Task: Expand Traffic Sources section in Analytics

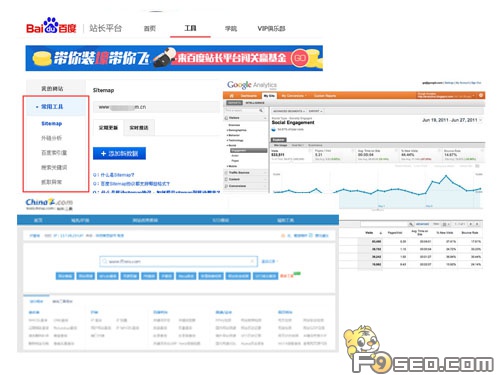Action: [x=246, y=173]
